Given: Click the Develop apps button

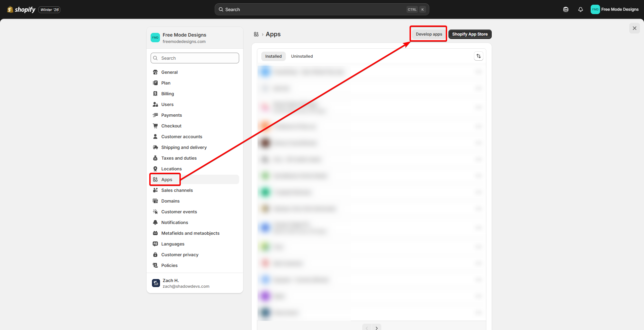Looking at the screenshot, I should point(429,34).
